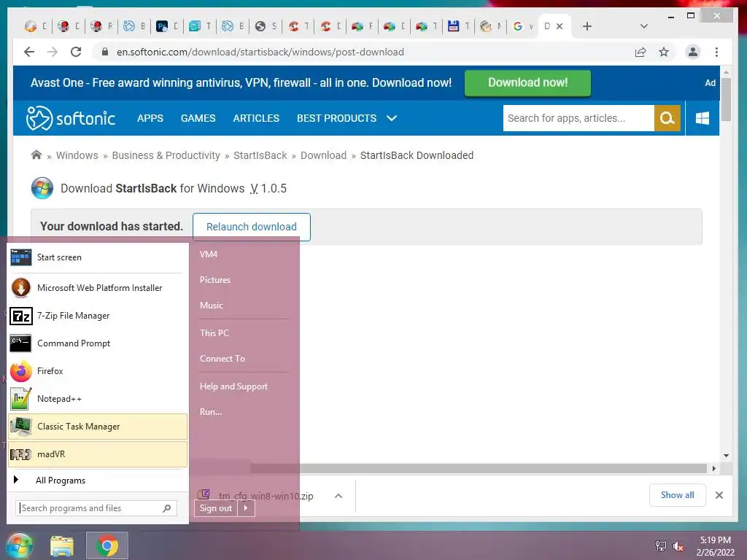
Task: Open the tab search dropdown
Action: tap(643, 26)
